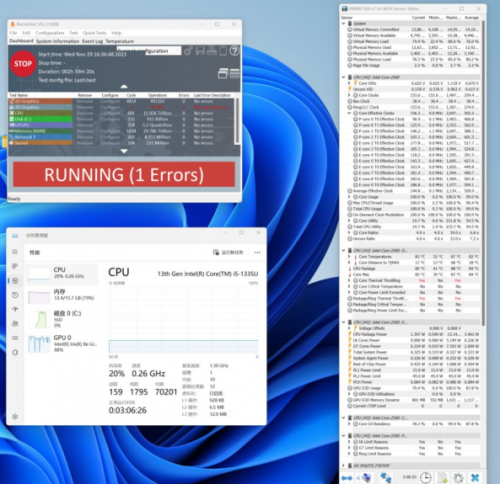The image size is (500, 484).
Task: Open the Processes page in Task Manager sidebar
Action: (15, 266)
